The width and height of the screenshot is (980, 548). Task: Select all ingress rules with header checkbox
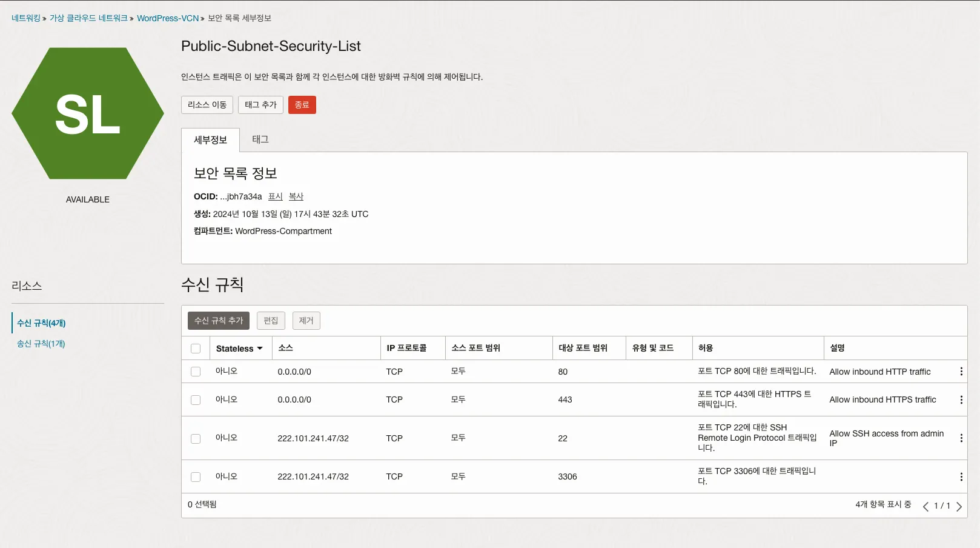[196, 349]
